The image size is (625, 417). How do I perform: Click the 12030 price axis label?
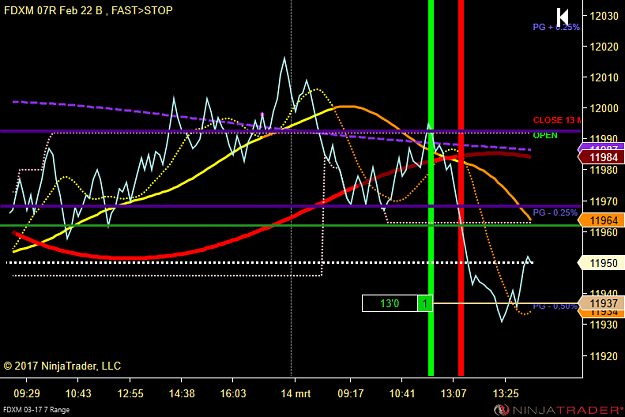604,16
